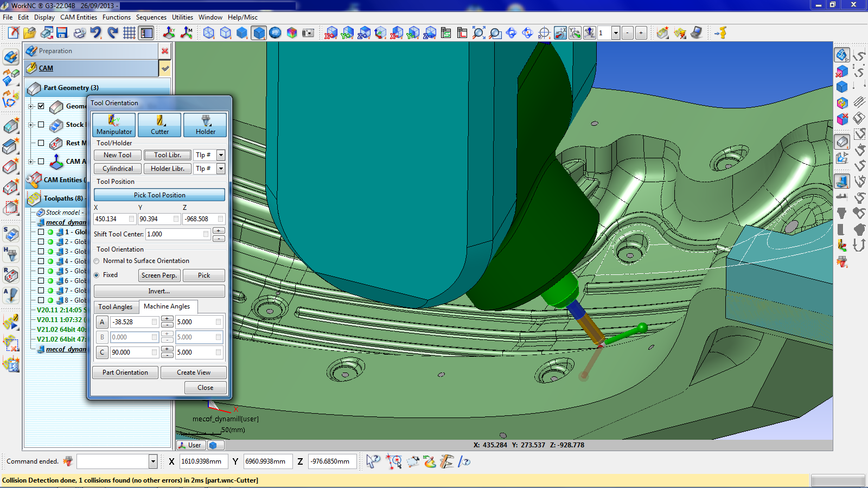
Task: Click the print icon in toolbar
Action: tap(79, 33)
